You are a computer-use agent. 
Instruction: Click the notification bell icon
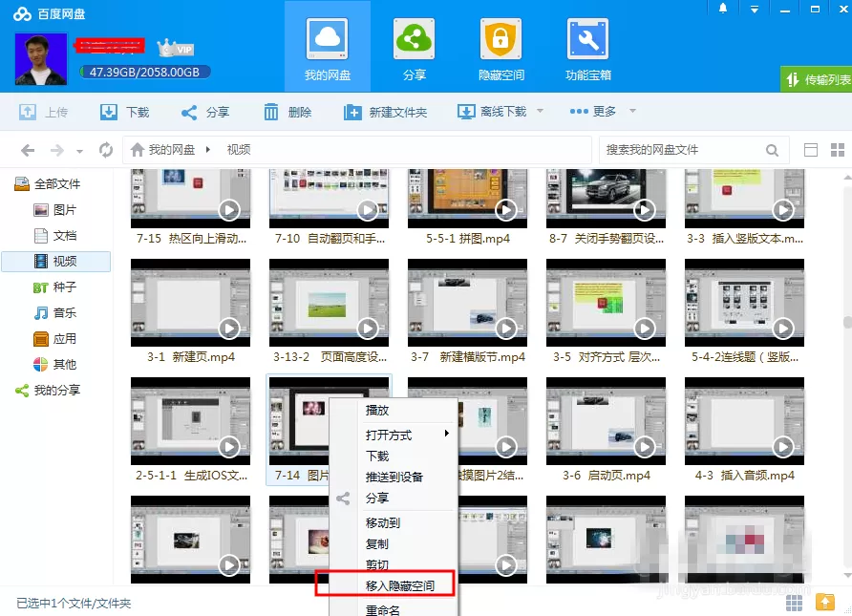[x=723, y=9]
